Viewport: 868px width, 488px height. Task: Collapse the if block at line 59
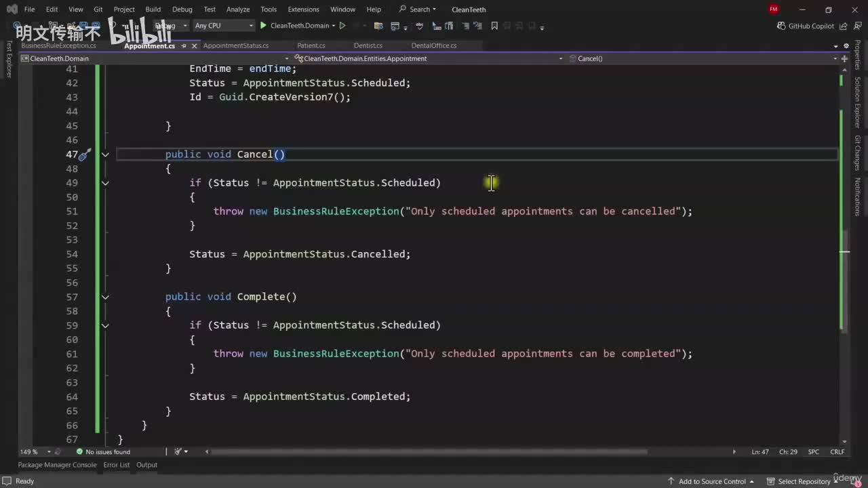[105, 325]
